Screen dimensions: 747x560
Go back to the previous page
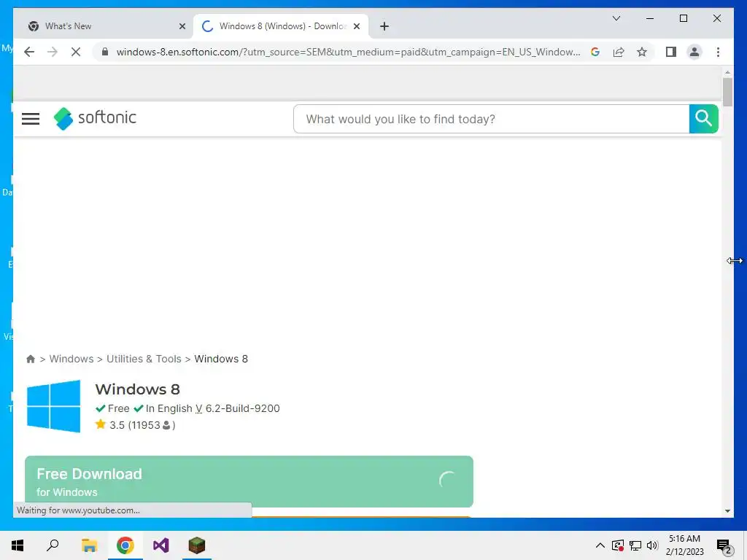coord(29,52)
